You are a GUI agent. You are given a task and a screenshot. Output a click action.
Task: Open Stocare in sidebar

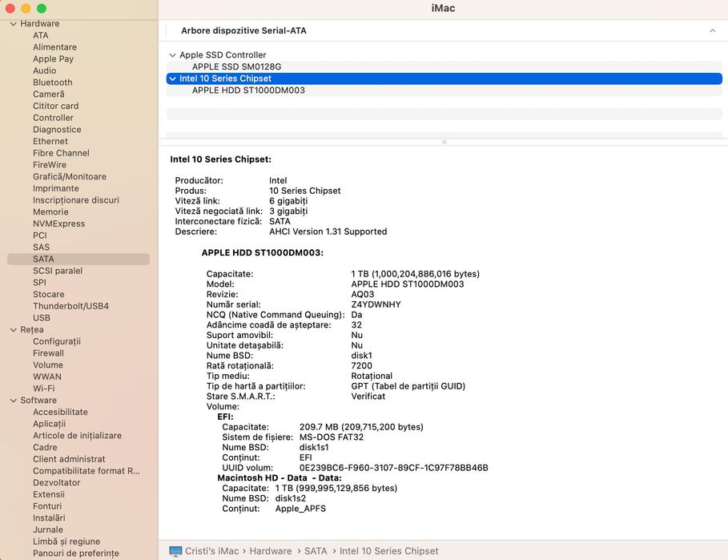[48, 294]
